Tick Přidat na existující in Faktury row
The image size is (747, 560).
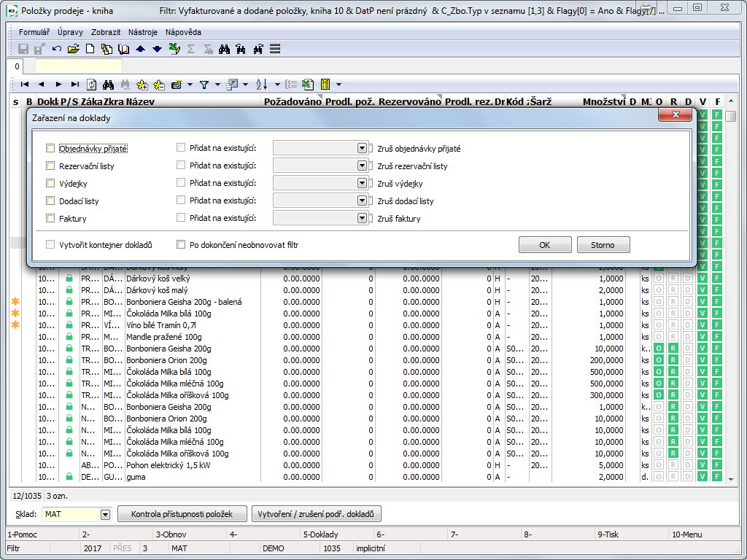[181, 217]
